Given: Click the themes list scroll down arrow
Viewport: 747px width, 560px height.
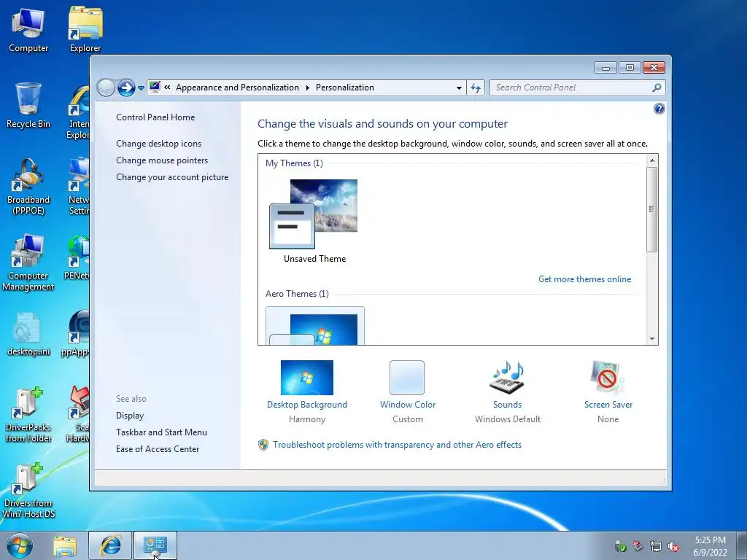Looking at the screenshot, I should point(652,338).
